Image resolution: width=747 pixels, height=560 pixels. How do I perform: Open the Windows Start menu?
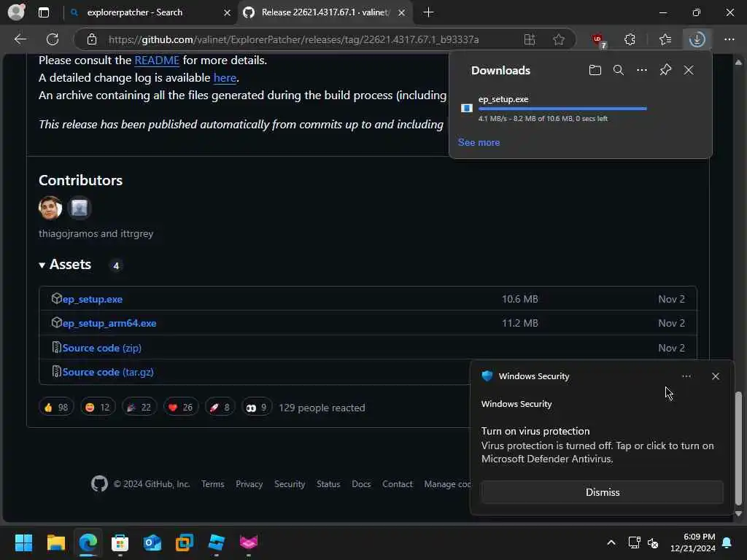tap(23, 542)
